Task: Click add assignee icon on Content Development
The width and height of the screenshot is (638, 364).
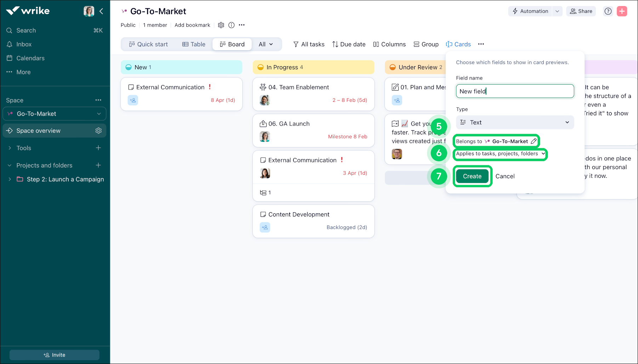Action: tap(265, 227)
